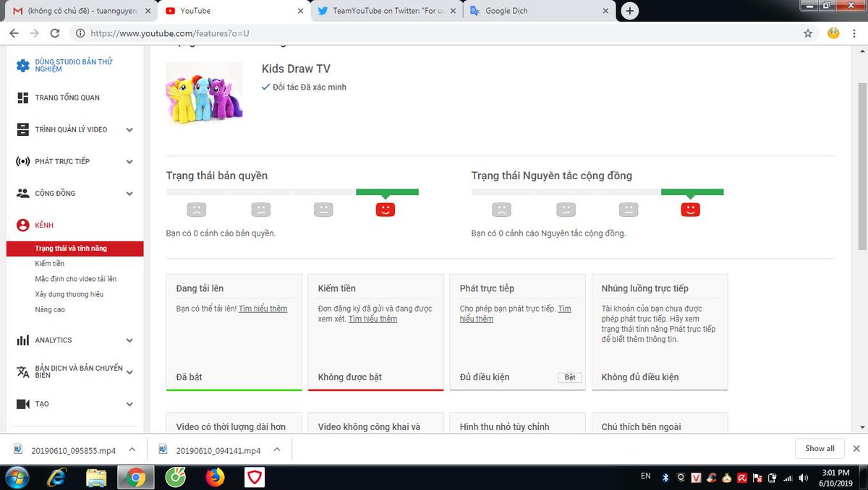Open the red shield antivirus taskbar icon
Image resolution: width=868 pixels, height=490 pixels.
point(254,477)
